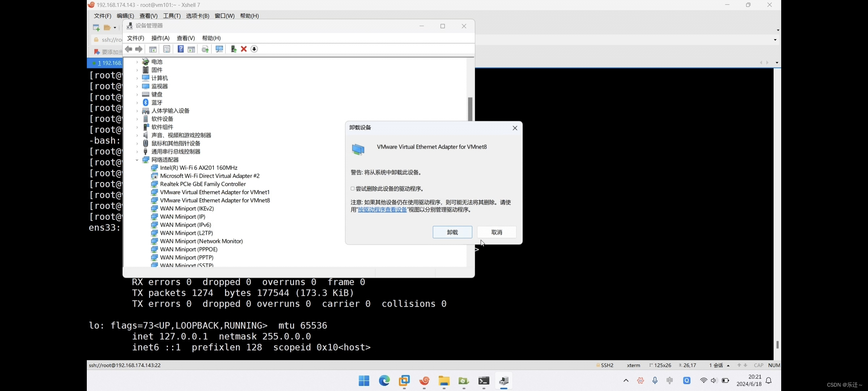Select WAN Miniport (Network Monitor) entry
This screenshot has width=868, height=391.
201,241
